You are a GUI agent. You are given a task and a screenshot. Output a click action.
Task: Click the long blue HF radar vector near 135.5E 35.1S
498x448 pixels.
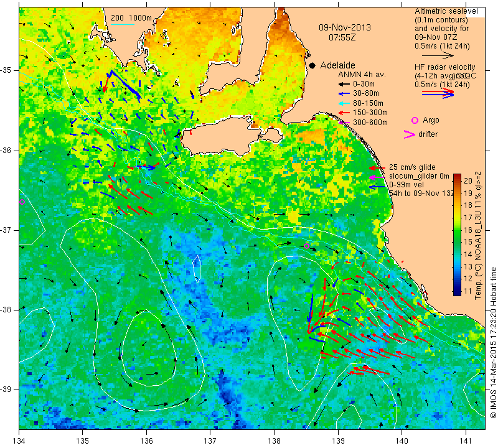[x=125, y=83]
